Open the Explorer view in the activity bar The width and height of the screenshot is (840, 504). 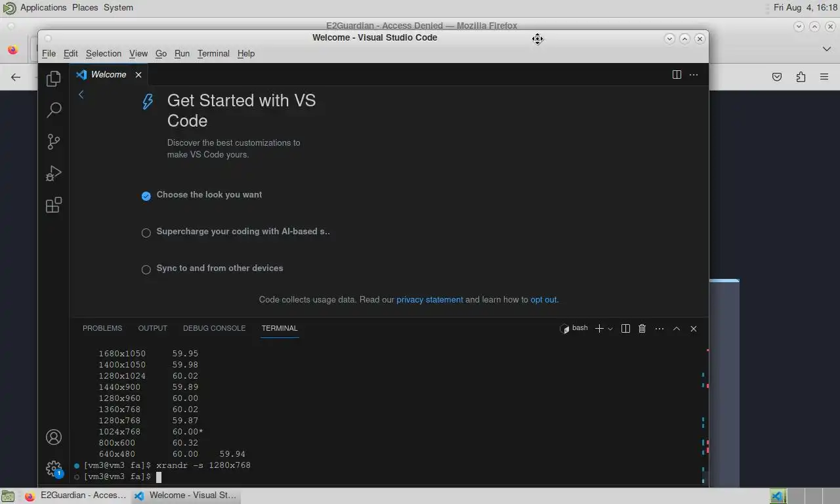(54, 79)
